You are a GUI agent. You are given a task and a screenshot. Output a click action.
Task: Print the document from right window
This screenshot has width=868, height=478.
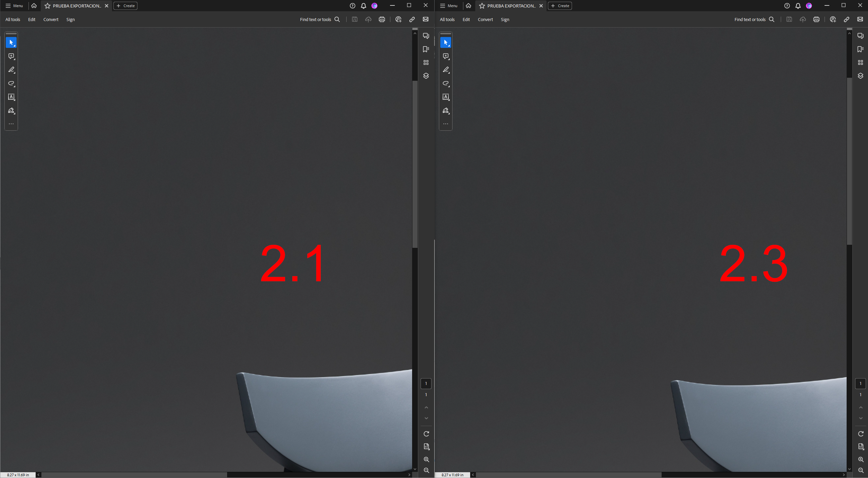tap(816, 19)
